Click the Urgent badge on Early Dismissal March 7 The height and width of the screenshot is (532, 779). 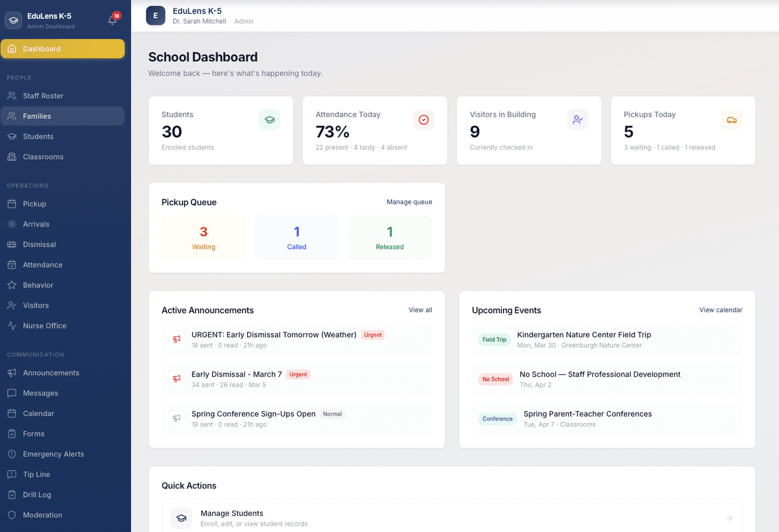tap(298, 375)
